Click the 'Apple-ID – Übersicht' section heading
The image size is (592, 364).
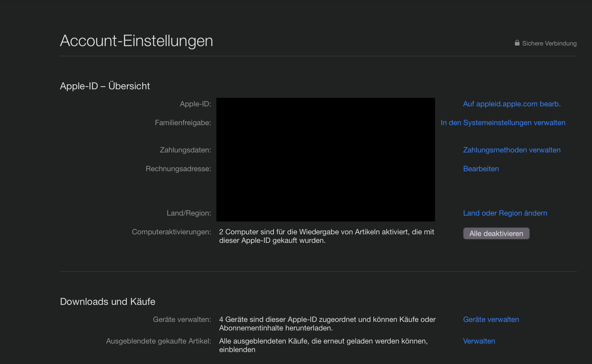105,86
